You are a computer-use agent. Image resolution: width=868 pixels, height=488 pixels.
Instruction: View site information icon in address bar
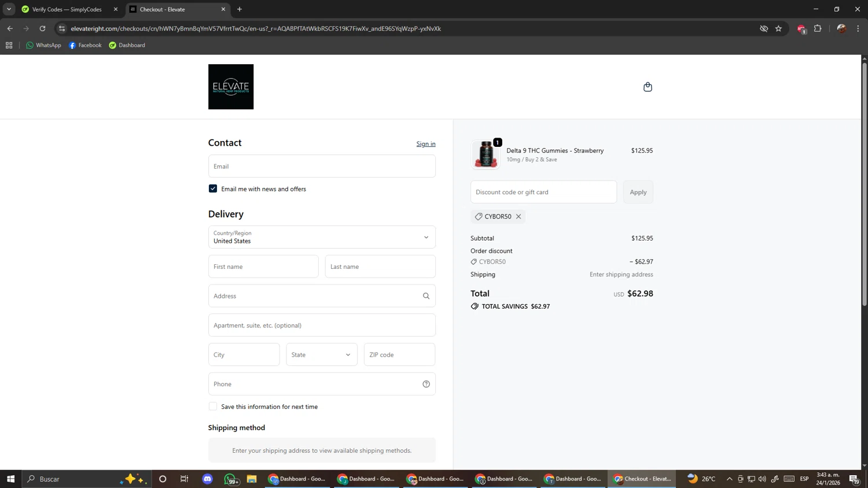[62, 28]
